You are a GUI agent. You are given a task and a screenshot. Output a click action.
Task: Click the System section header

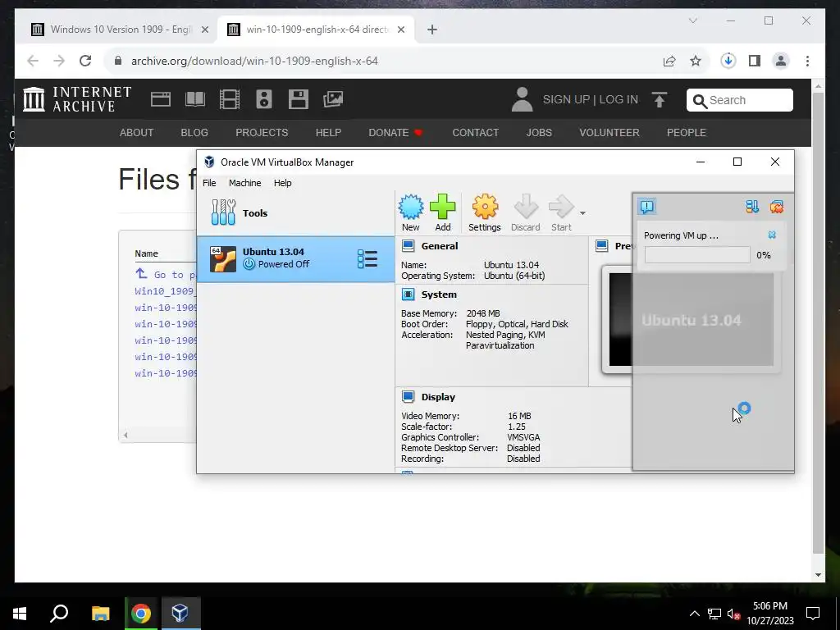coord(439,294)
